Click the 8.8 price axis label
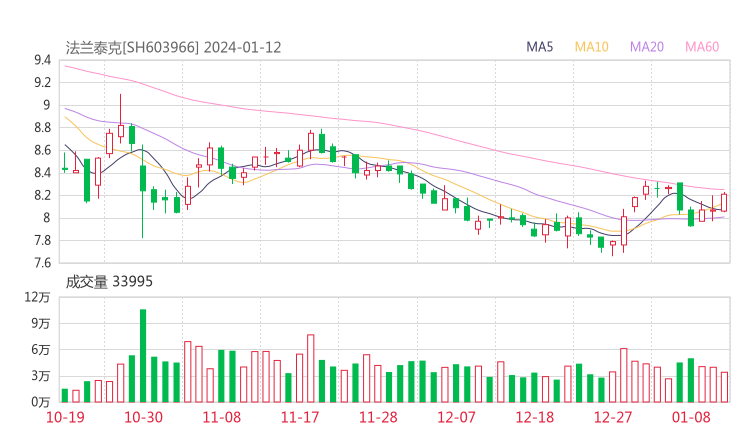Image resolution: width=740 pixels, height=440 pixels. (42, 127)
